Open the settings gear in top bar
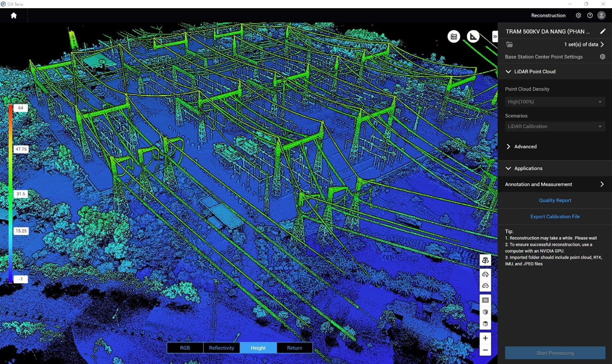Screen dimensions: 612x364 (x=578, y=16)
